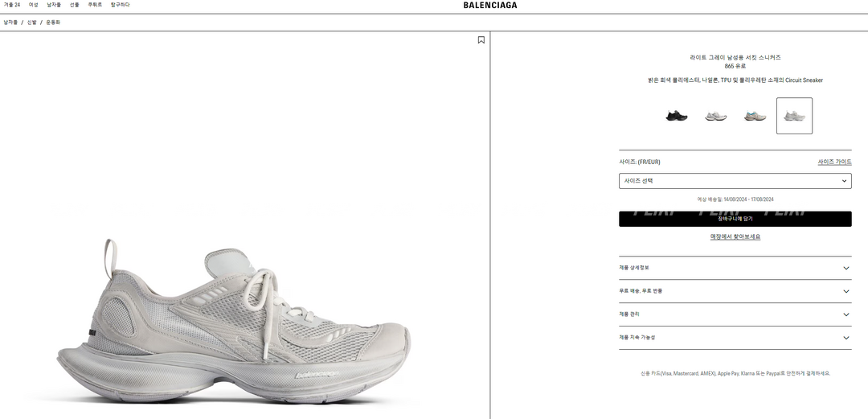Viewport: 868px width, 419px height.
Task: Go to BALENCIAGA logo homepage
Action: (490, 6)
